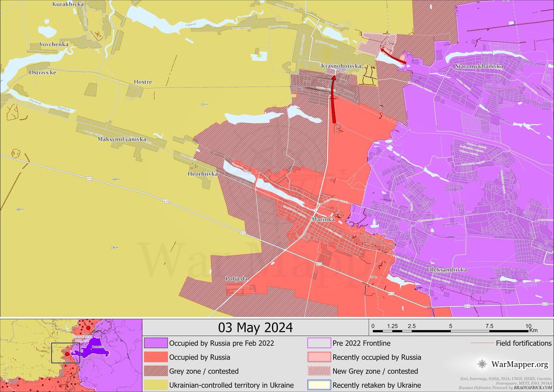Image resolution: width=554 pixels, height=392 pixels.
Task: Click the pink Recently occupied by Russia swatch
Action: pos(319,357)
